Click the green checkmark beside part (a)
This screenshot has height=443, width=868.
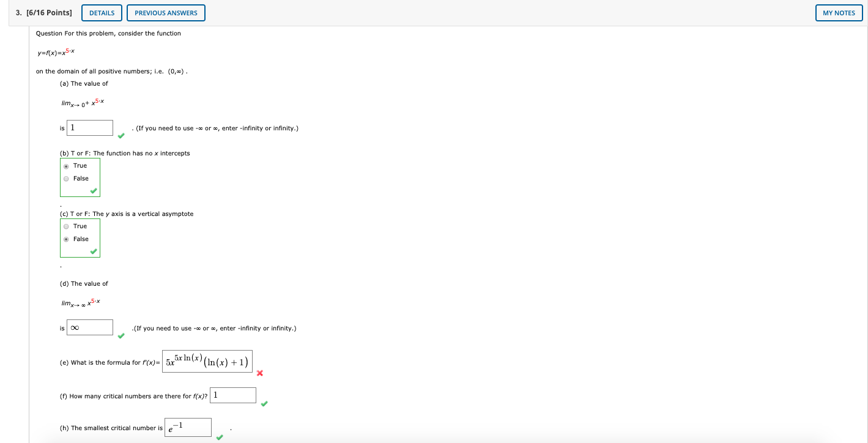coord(121,135)
